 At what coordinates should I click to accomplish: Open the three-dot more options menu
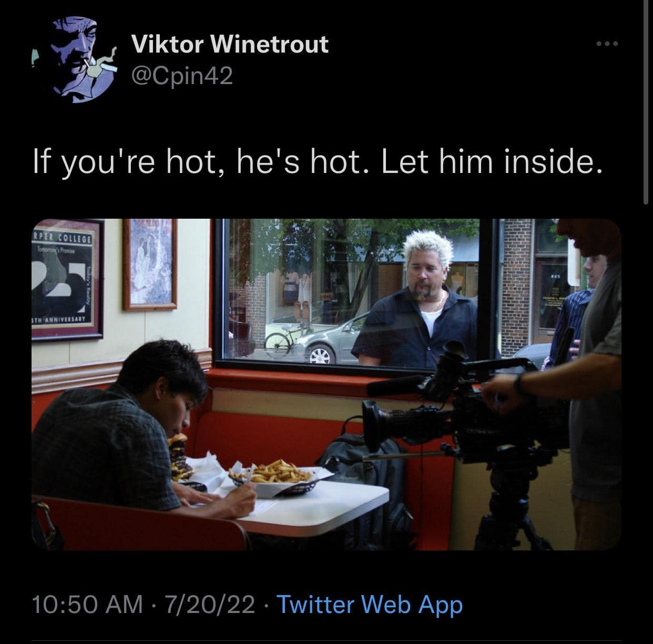coord(607,43)
